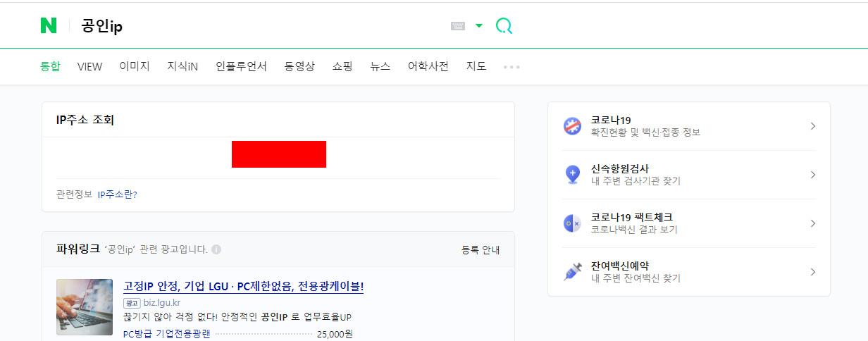The width and height of the screenshot is (868, 341).
Task: Open the 쇼핑 tab
Action: pos(342,66)
